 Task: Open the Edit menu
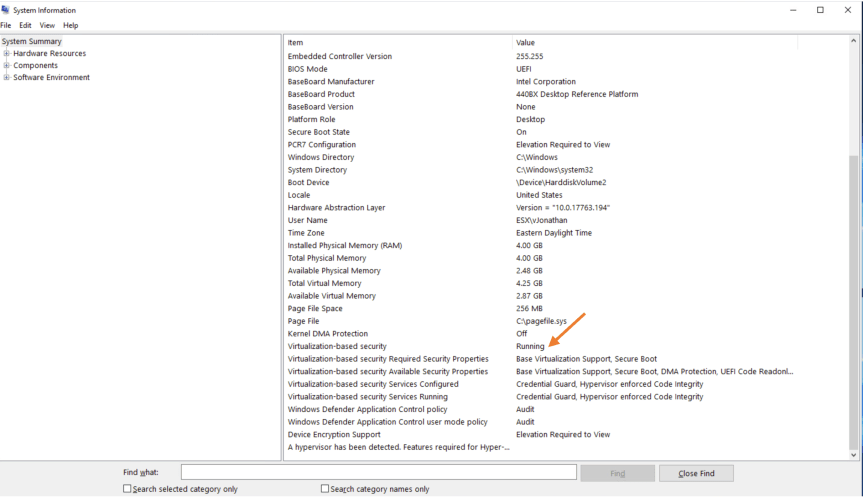[x=25, y=25]
